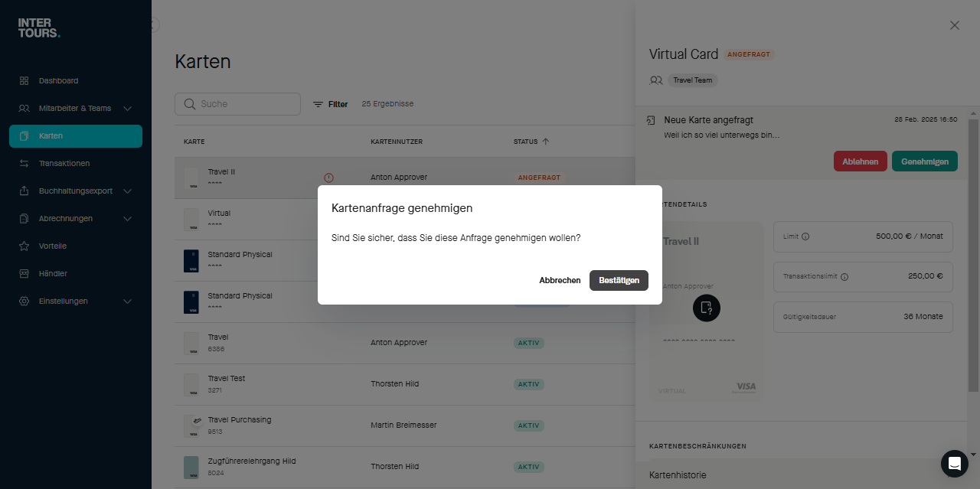Click the Dashboard grid icon
980x489 pixels.
(24, 80)
